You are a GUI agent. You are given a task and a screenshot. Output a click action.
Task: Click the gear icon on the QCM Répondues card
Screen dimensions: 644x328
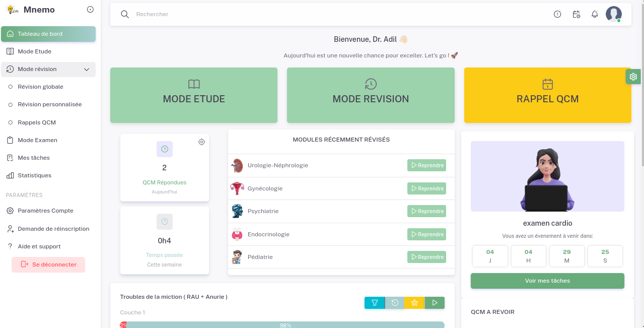click(x=202, y=142)
